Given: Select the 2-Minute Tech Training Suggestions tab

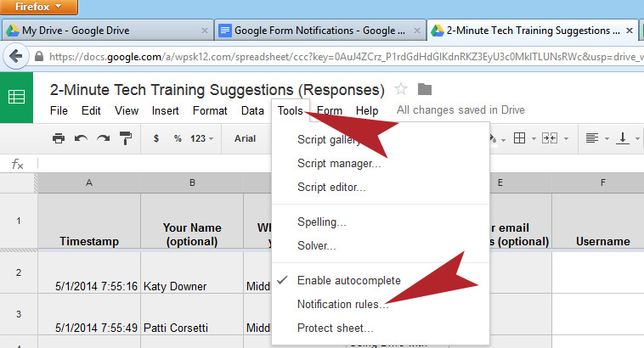Looking at the screenshot, I should tap(532, 31).
